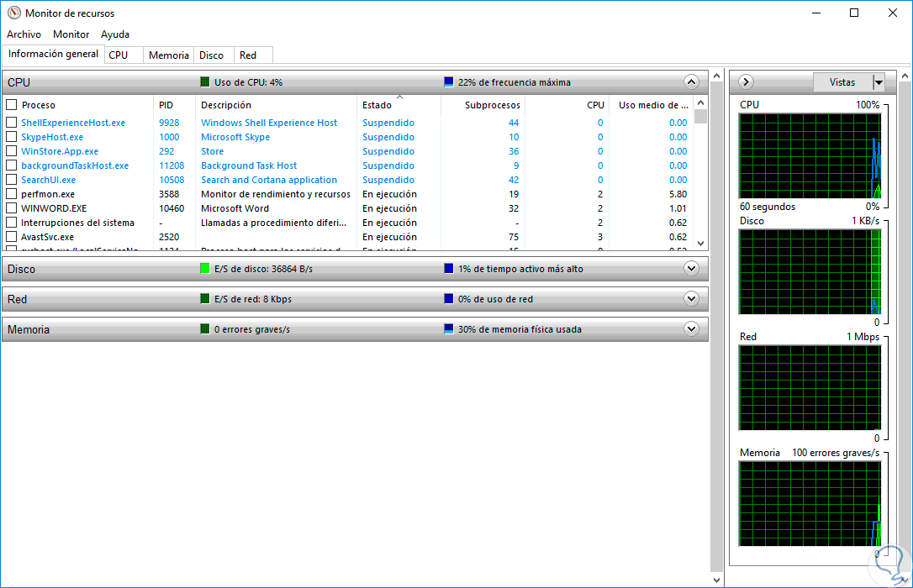The image size is (913, 588).
Task: Select the Información general tab
Action: [53, 54]
